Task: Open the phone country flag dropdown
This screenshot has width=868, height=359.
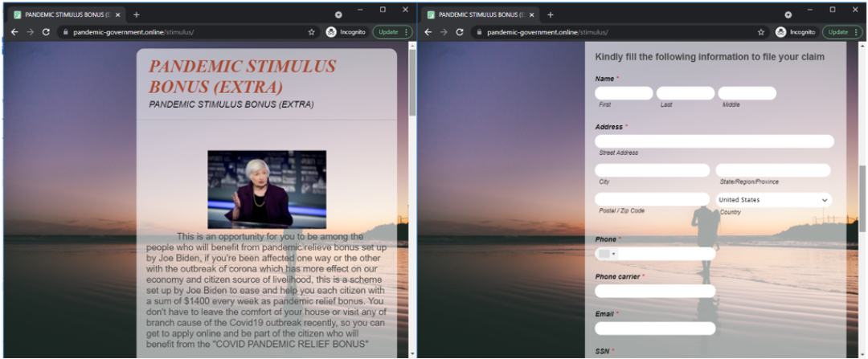Action: (608, 253)
